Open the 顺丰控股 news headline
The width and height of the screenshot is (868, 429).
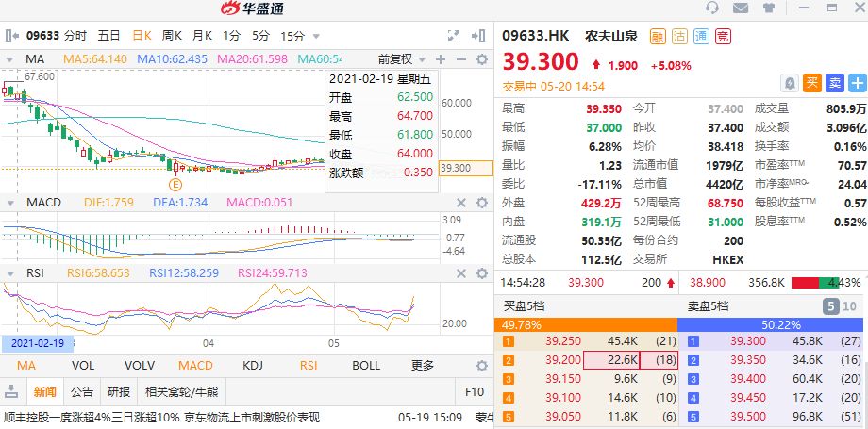click(161, 418)
